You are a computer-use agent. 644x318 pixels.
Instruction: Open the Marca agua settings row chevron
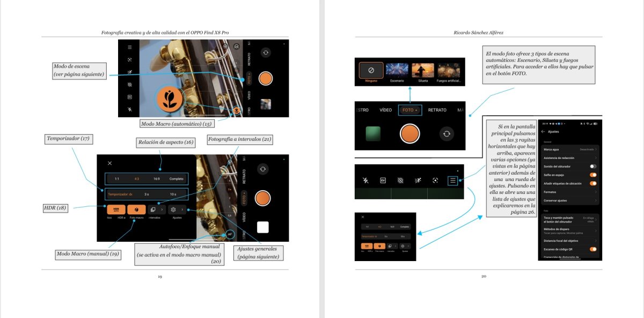(595, 149)
